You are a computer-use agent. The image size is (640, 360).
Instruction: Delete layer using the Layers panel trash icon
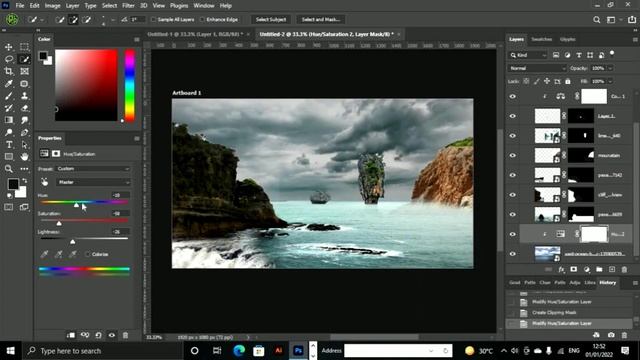624,269
